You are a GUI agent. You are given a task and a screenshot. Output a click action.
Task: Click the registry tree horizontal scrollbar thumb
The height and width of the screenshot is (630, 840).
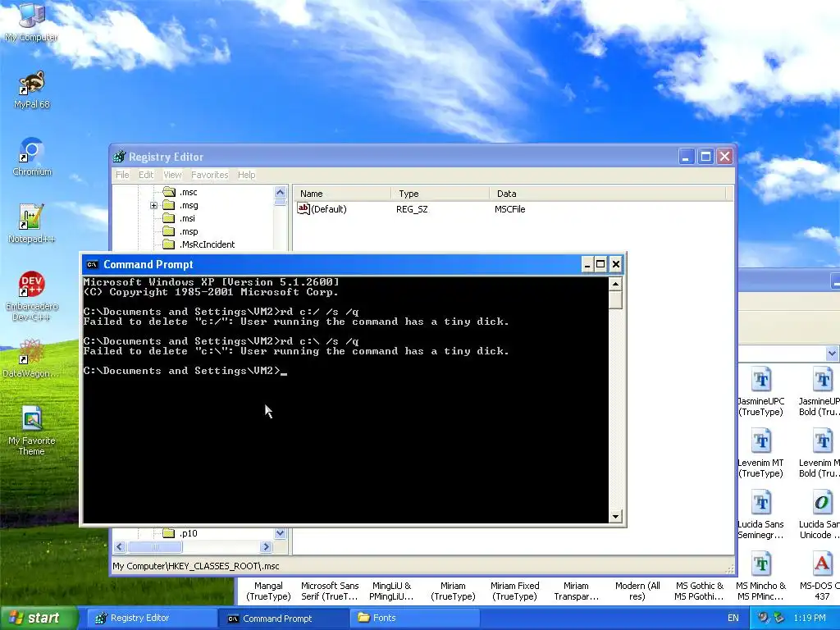[155, 547]
